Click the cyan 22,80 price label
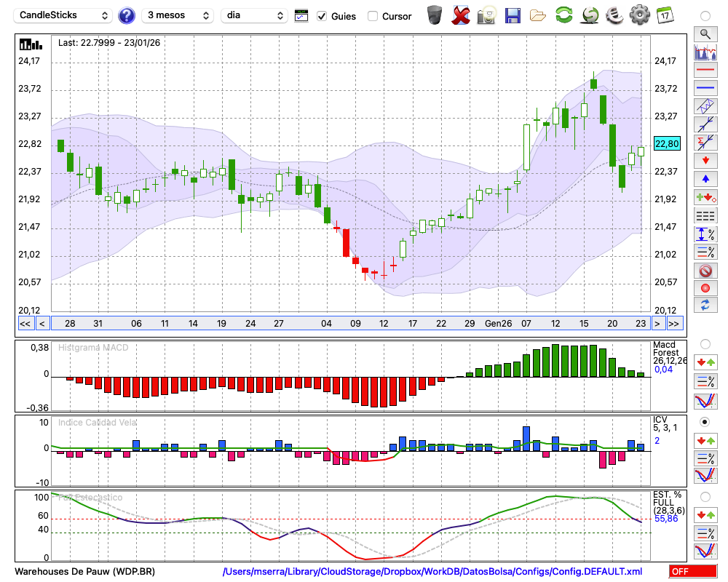This screenshot has width=728, height=582. (x=667, y=144)
